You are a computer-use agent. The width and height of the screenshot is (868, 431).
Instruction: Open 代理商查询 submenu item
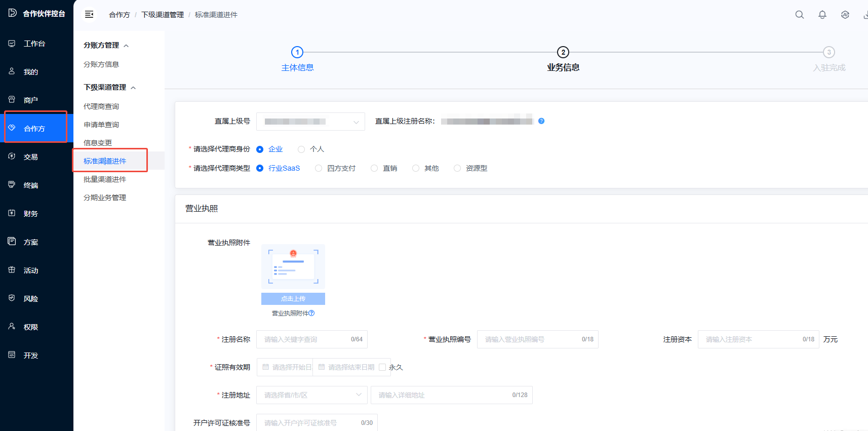pyautogui.click(x=101, y=106)
